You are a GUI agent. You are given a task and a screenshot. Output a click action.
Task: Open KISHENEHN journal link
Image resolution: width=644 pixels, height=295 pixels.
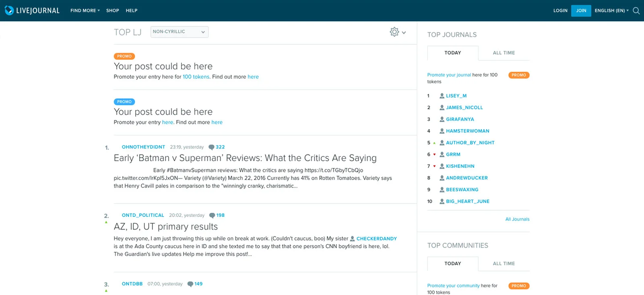click(460, 166)
